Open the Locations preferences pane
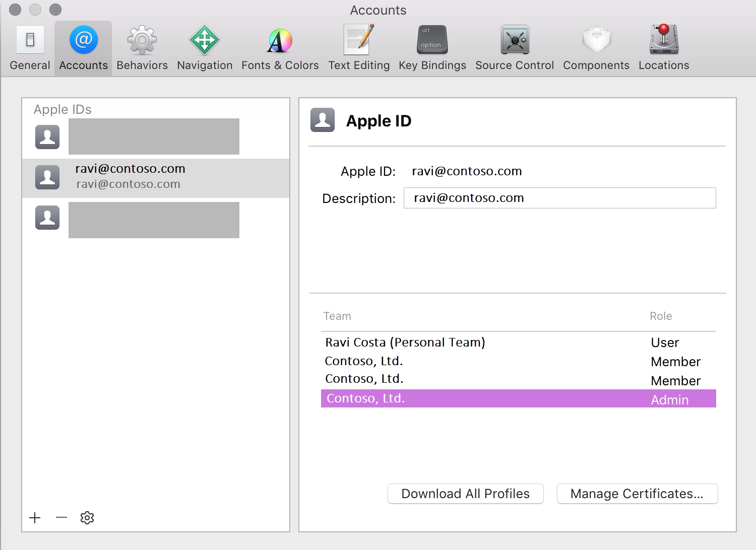The height and width of the screenshot is (550, 756). pyautogui.click(x=663, y=48)
